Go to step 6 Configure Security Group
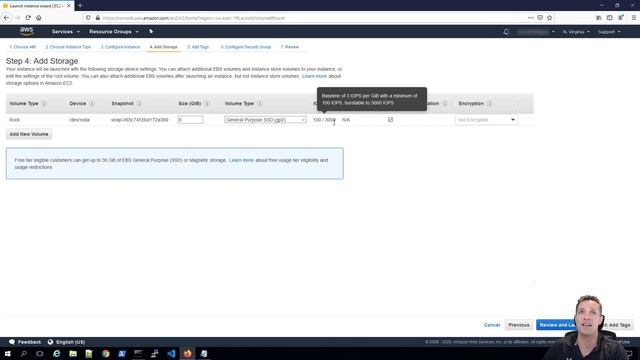The width and height of the screenshot is (640, 360). [246, 47]
